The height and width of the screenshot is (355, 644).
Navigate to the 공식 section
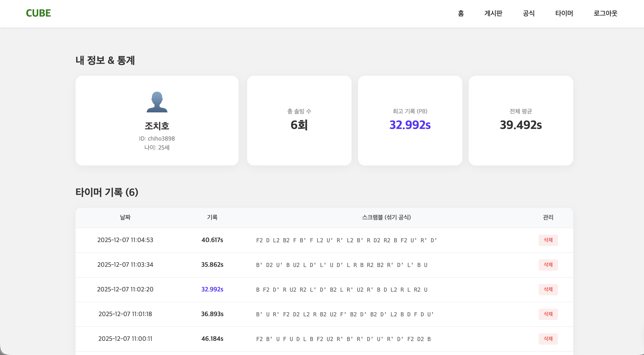pos(529,13)
